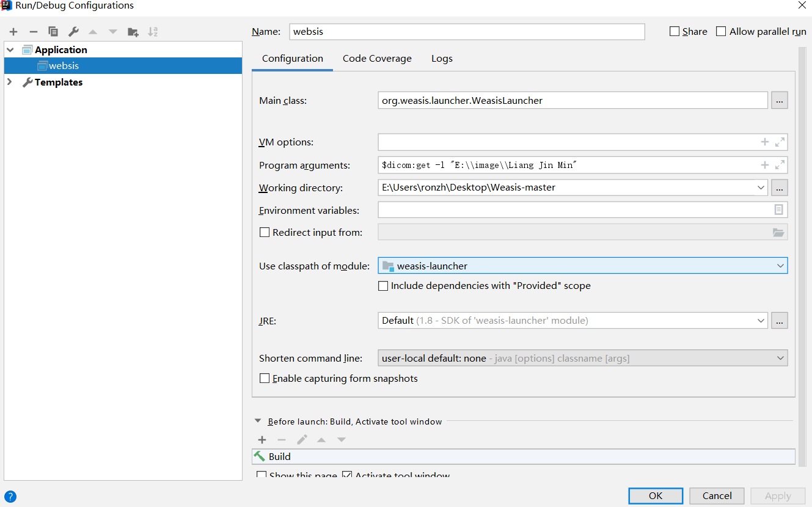Expand the VM options field editor
The height and width of the screenshot is (507, 812).
(780, 142)
